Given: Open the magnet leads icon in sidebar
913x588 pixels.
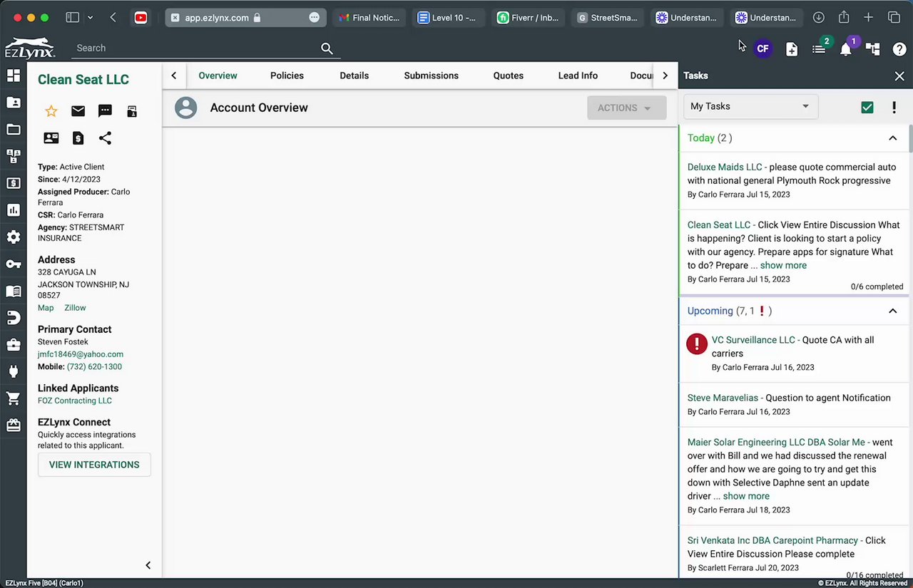Looking at the screenshot, I should (x=13, y=318).
